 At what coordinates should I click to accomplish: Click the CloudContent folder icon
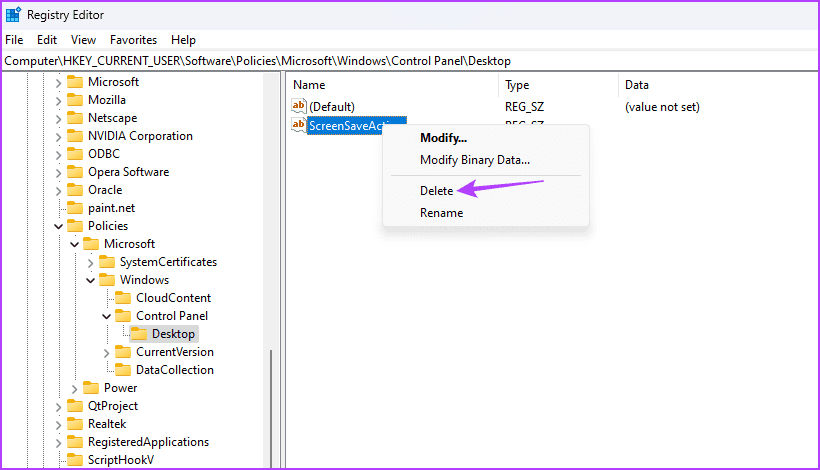(x=123, y=298)
